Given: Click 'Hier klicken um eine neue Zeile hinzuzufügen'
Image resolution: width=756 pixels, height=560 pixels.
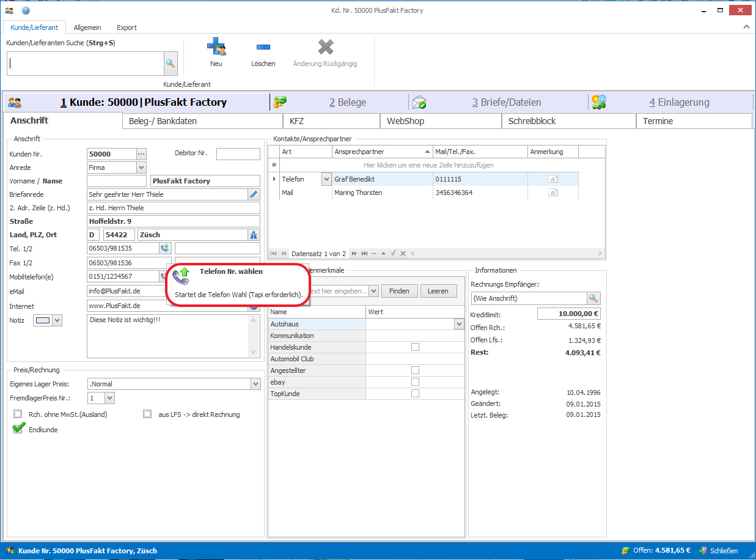Looking at the screenshot, I should tap(428, 165).
